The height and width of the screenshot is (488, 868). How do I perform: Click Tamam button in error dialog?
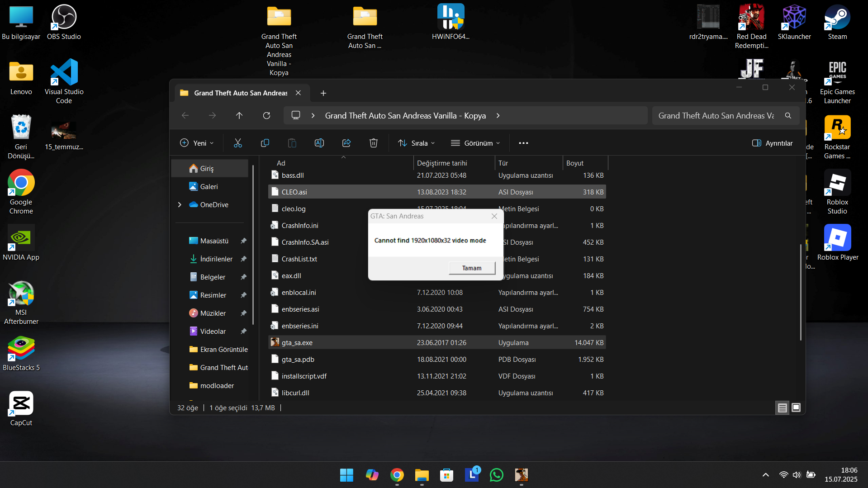tap(472, 268)
